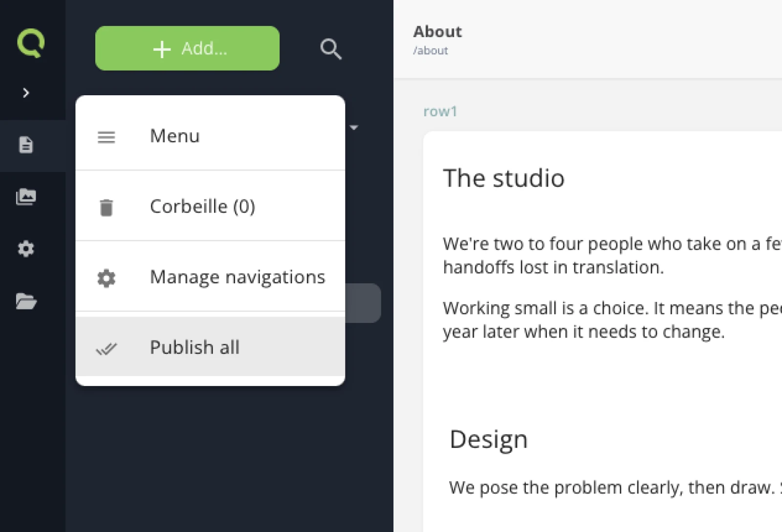Open the Pages section document icon
The image size is (782, 532).
point(26,145)
